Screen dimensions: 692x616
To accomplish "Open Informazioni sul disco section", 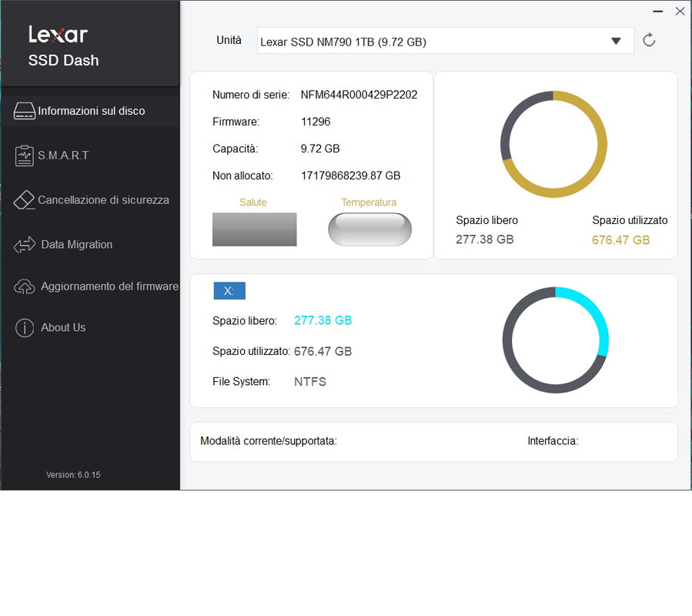I will pyautogui.click(x=91, y=111).
